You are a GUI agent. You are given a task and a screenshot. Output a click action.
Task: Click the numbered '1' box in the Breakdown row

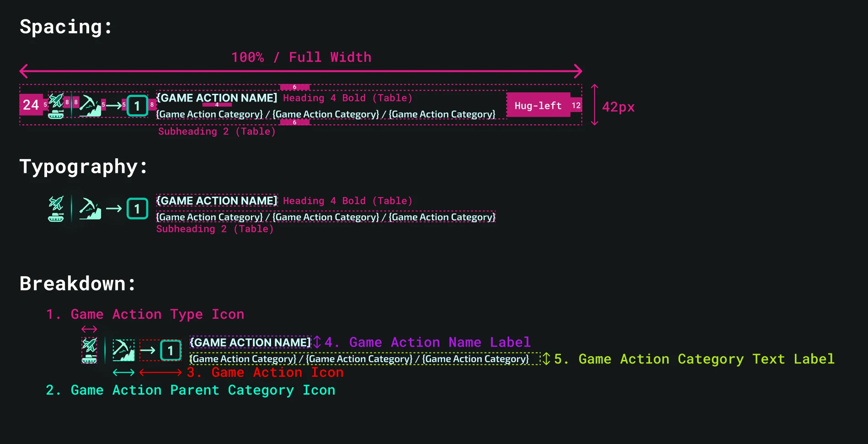click(x=170, y=351)
